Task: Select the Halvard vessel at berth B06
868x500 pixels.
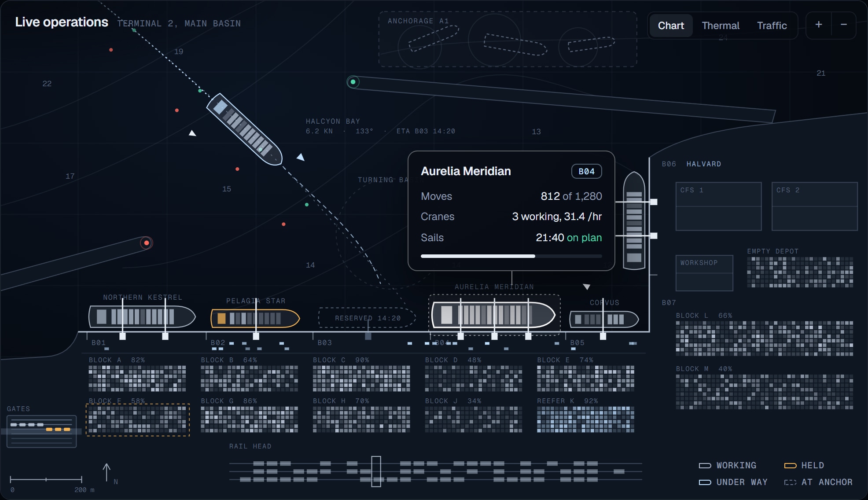Action: tap(634, 221)
